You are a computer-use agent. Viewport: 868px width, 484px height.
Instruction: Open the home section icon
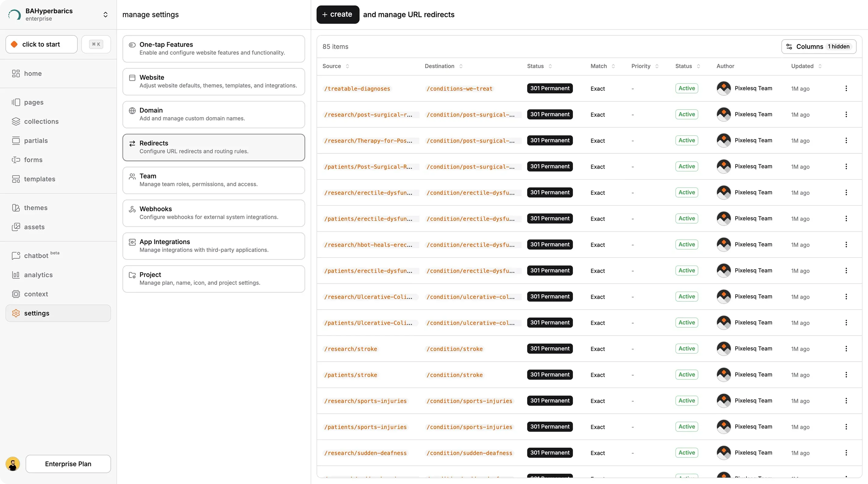coord(16,73)
